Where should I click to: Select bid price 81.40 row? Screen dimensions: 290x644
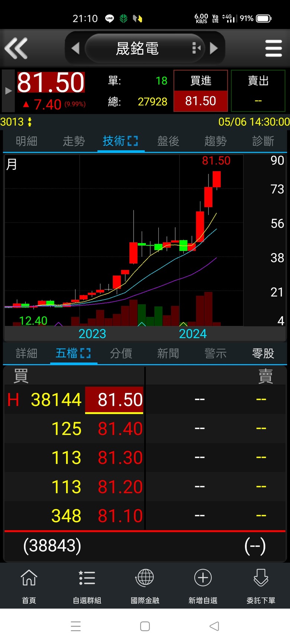pos(120,429)
